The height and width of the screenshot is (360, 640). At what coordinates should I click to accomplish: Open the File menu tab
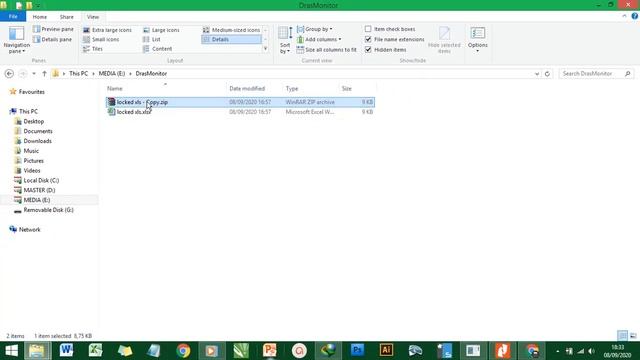pos(13,17)
